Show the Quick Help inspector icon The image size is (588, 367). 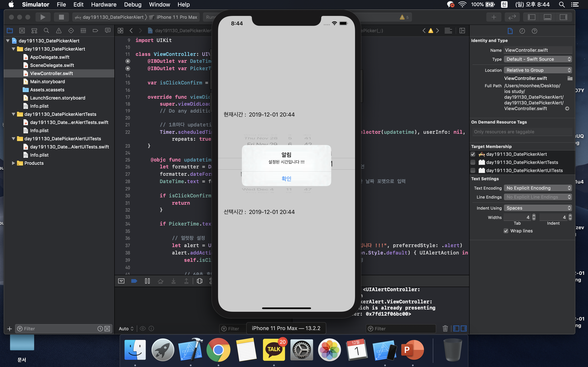coord(534,31)
